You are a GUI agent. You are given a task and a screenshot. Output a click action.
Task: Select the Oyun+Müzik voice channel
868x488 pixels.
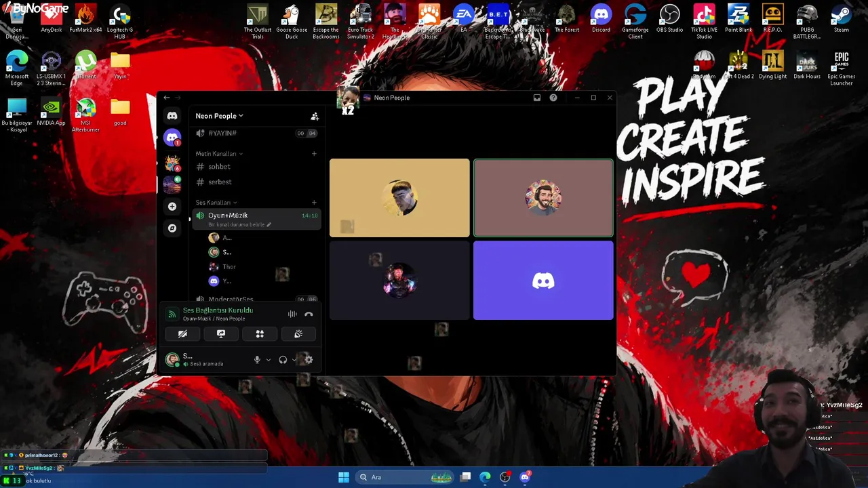pos(256,219)
